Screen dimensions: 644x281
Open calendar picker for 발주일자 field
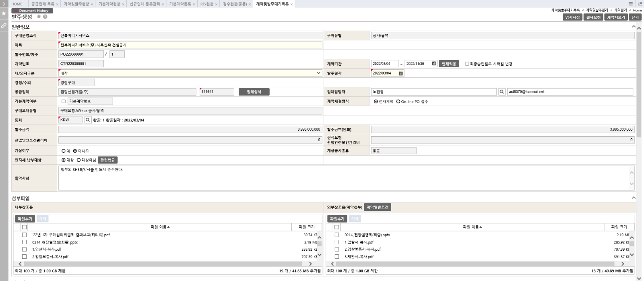point(400,73)
